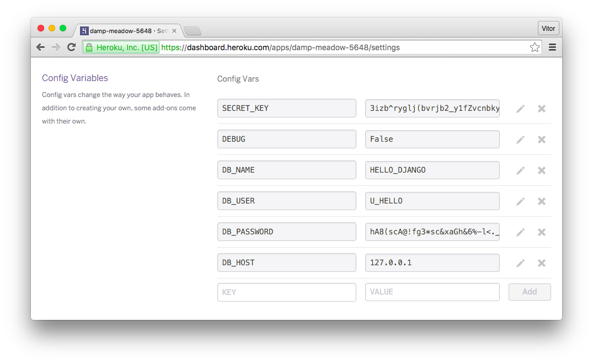This screenshot has height=364, width=593.
Task: Edit the DB_USER variable with the pencil icon
Action: tap(520, 201)
